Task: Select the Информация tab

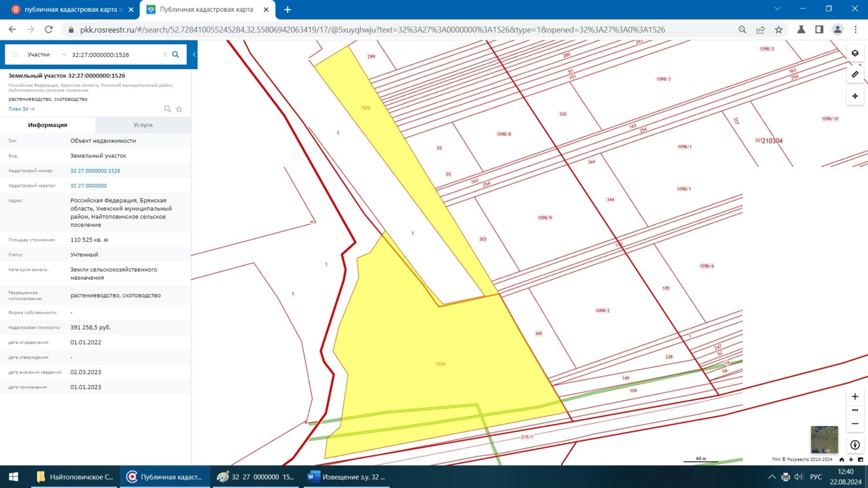Action: pos(48,125)
